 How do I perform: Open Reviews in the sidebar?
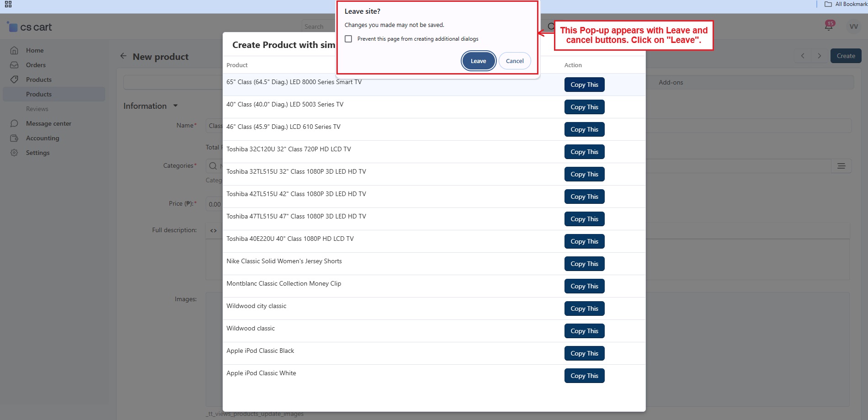click(37, 109)
